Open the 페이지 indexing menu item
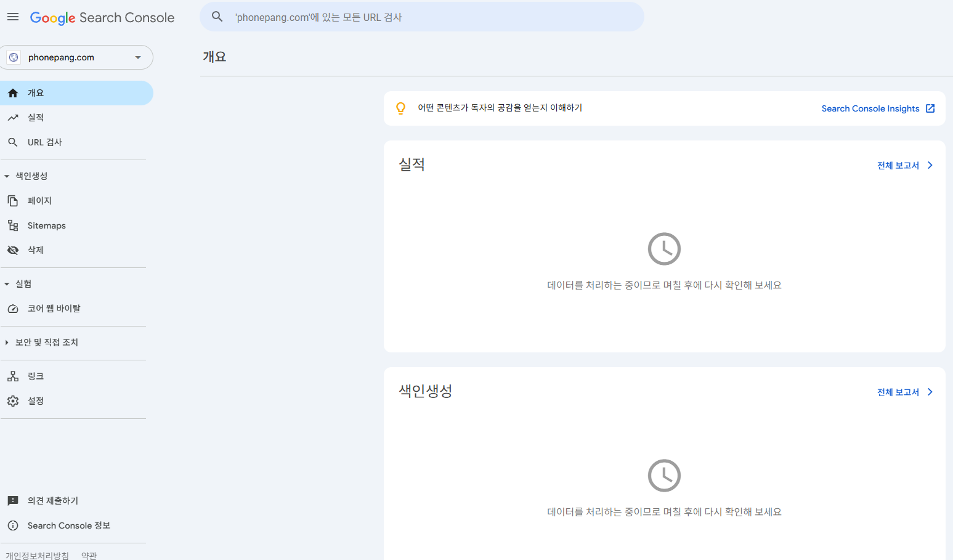Image resolution: width=953 pixels, height=560 pixels. click(x=76, y=201)
